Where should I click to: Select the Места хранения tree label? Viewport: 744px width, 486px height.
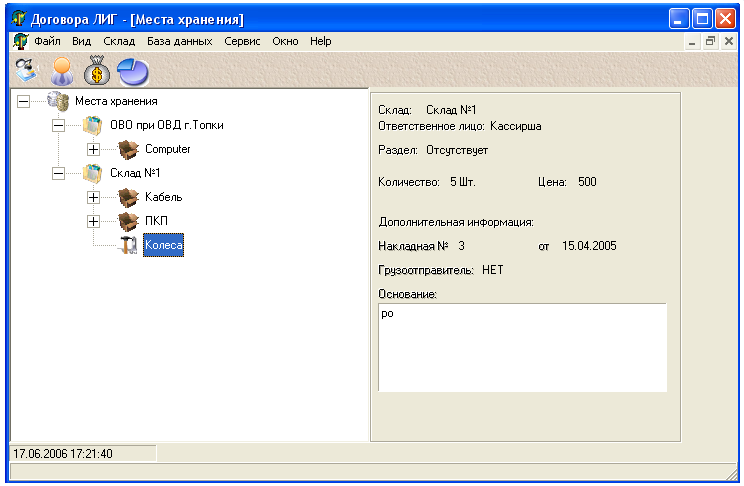[x=116, y=101]
